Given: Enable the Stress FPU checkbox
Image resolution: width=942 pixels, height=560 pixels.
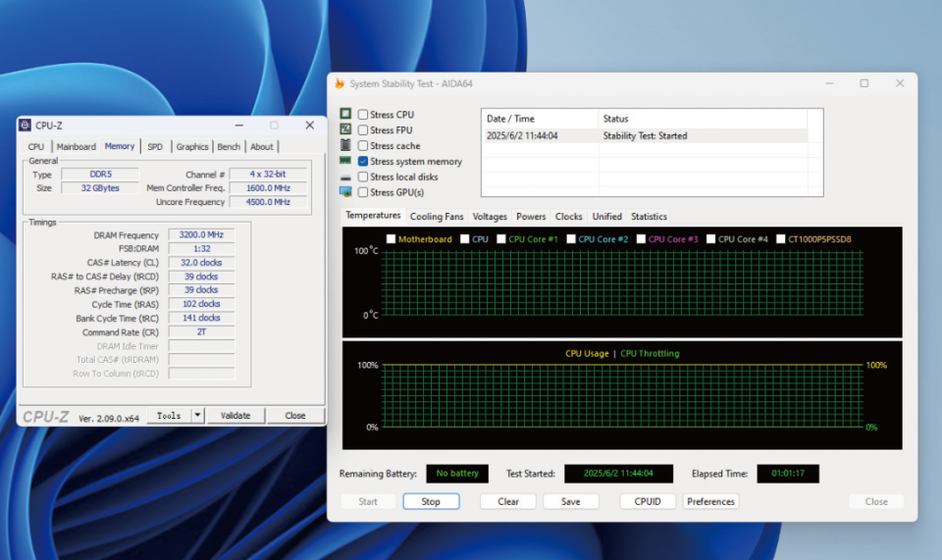Looking at the screenshot, I should pyautogui.click(x=363, y=129).
